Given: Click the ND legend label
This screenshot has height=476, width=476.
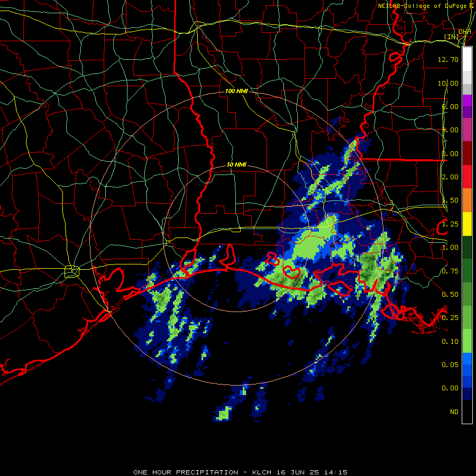Looking at the screenshot, I should coord(454,412).
